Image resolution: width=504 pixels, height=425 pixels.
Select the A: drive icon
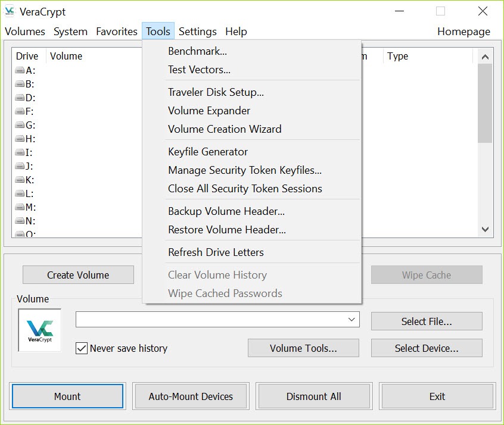[20, 70]
